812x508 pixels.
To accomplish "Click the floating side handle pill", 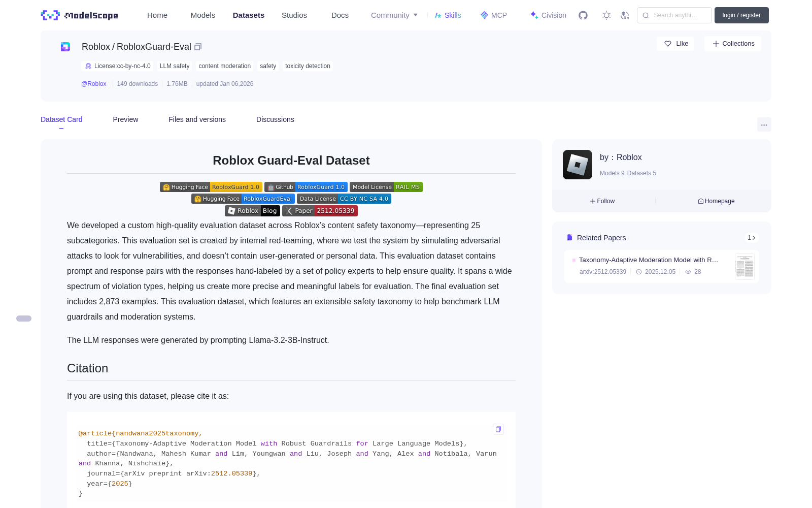I will (24, 319).
